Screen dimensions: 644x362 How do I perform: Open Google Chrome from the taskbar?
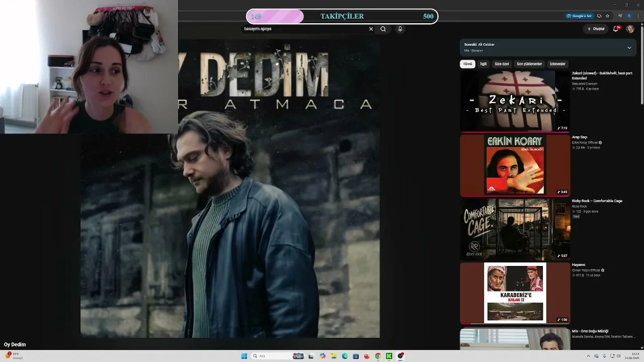[x=378, y=356]
